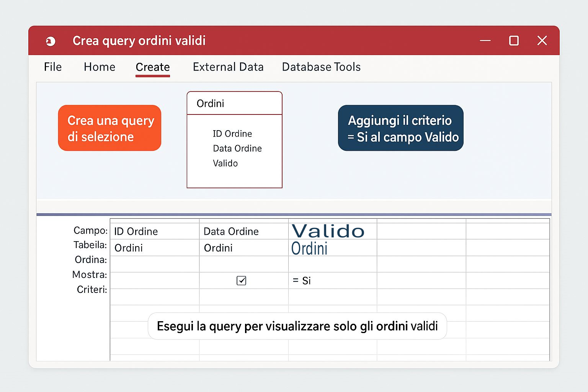
Task: Open the File menu
Action: [52, 67]
